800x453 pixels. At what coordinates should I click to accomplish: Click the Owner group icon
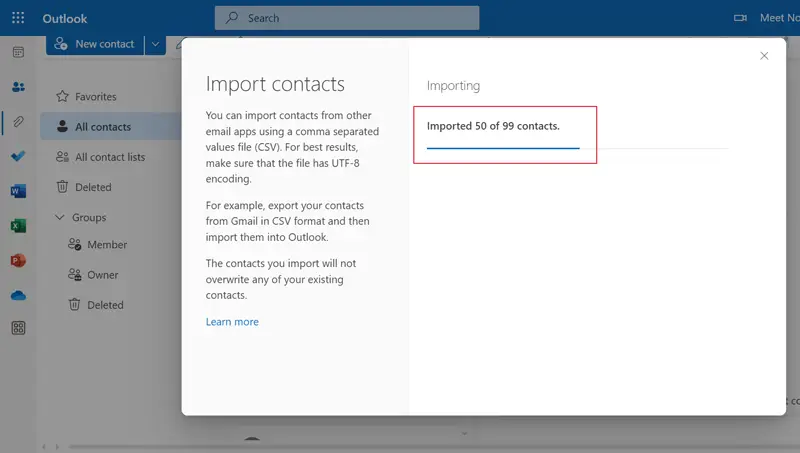click(x=74, y=274)
